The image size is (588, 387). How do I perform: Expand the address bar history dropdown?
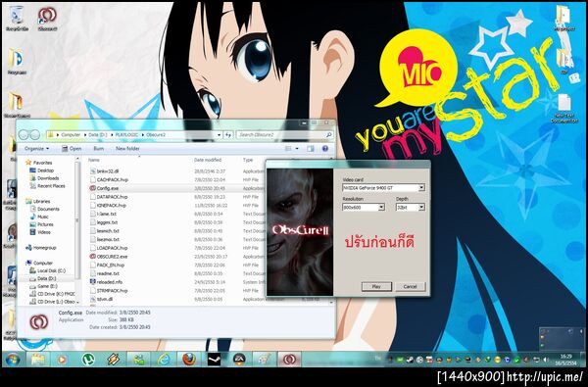(219, 134)
